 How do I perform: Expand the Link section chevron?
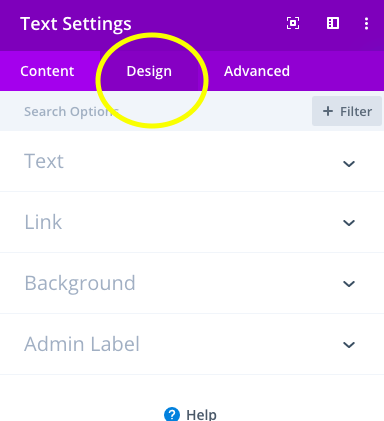click(349, 223)
